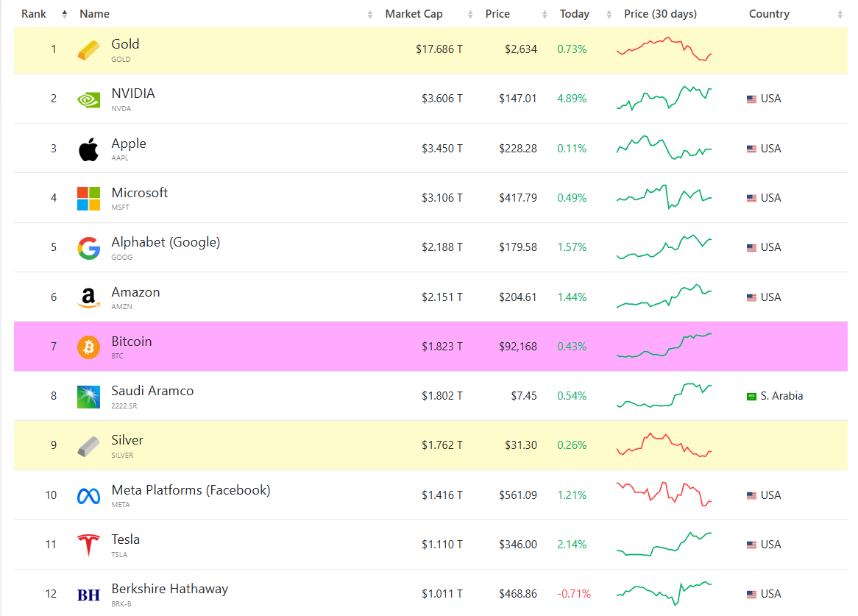
Task: Open the Gold asset page link
Action: [125, 43]
